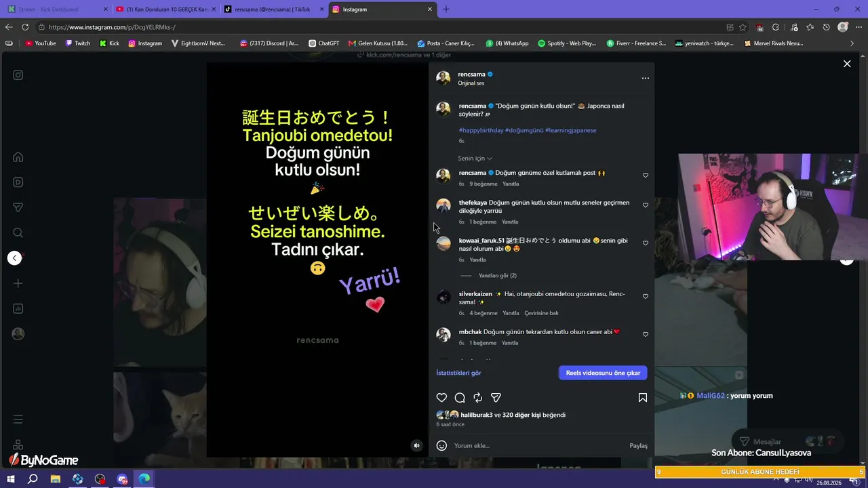This screenshot has height=488, width=868.
Task: Open the hamburger More menu in the sidebar
Action: (18, 420)
